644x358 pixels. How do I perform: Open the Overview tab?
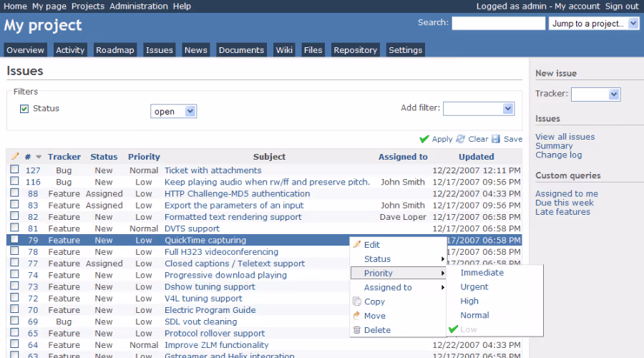(26, 50)
